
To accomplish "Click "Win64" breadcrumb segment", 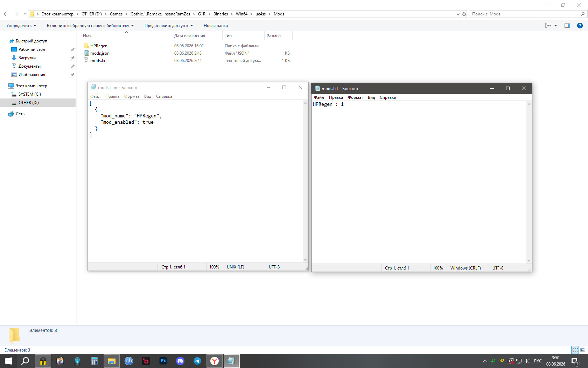I will tap(241, 14).
